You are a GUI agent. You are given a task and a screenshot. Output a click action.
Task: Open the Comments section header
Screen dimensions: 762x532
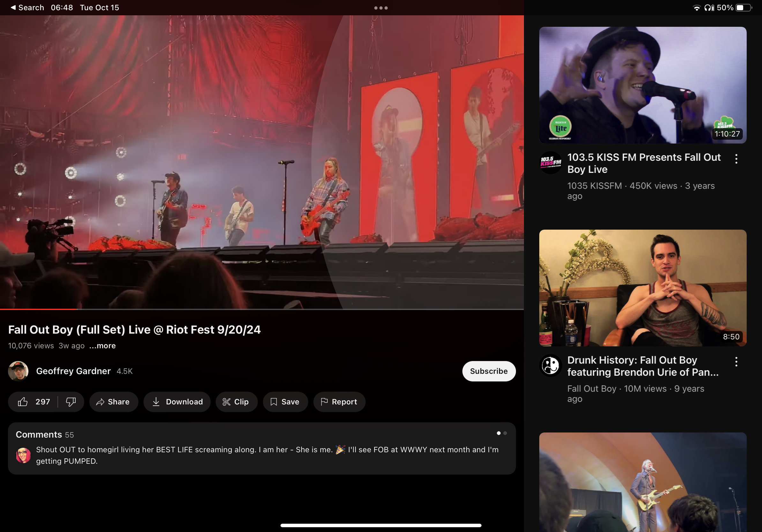[45, 434]
